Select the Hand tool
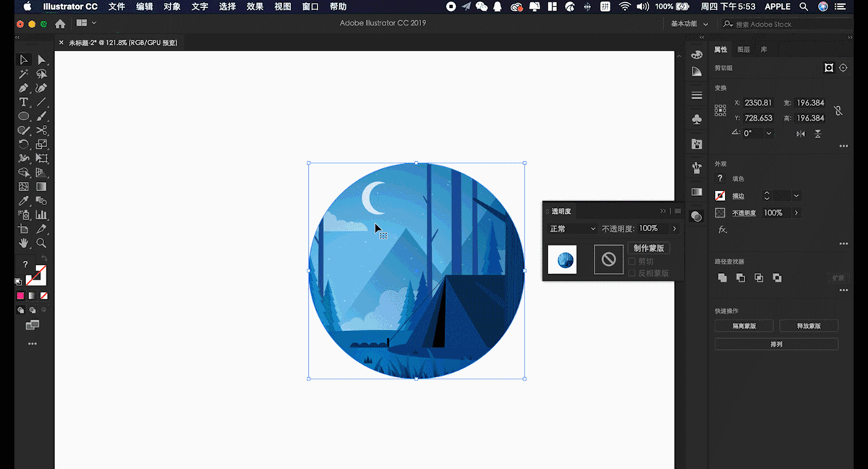 pos(23,243)
